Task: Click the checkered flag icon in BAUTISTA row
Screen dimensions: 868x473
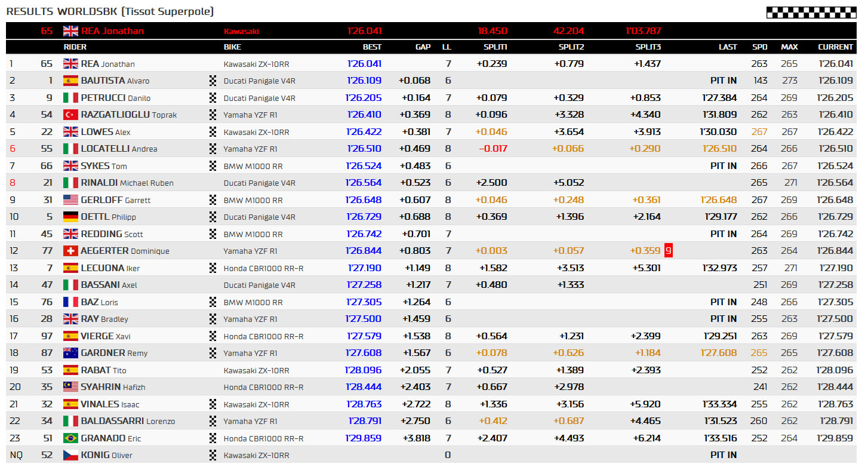Action: coord(213,81)
